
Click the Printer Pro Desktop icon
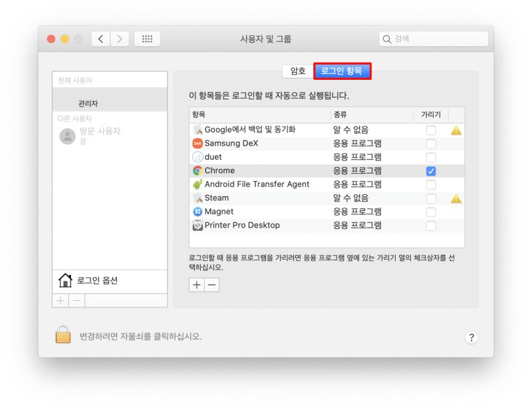pos(198,226)
